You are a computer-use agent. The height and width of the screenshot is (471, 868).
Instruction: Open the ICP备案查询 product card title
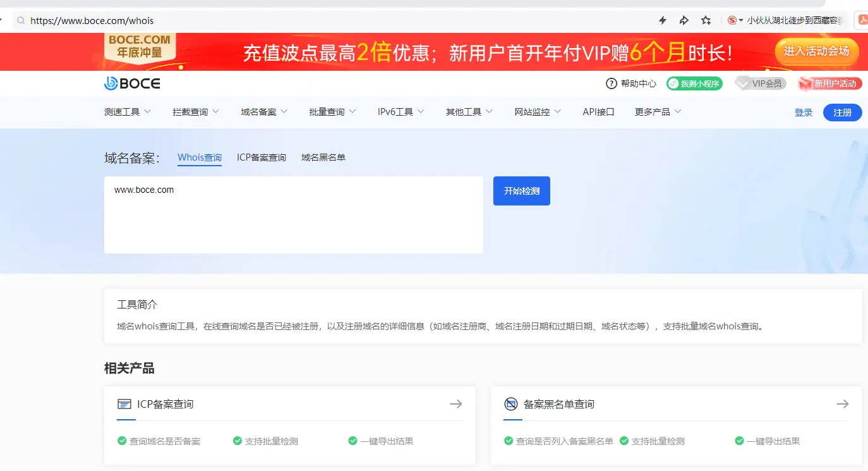(x=166, y=404)
